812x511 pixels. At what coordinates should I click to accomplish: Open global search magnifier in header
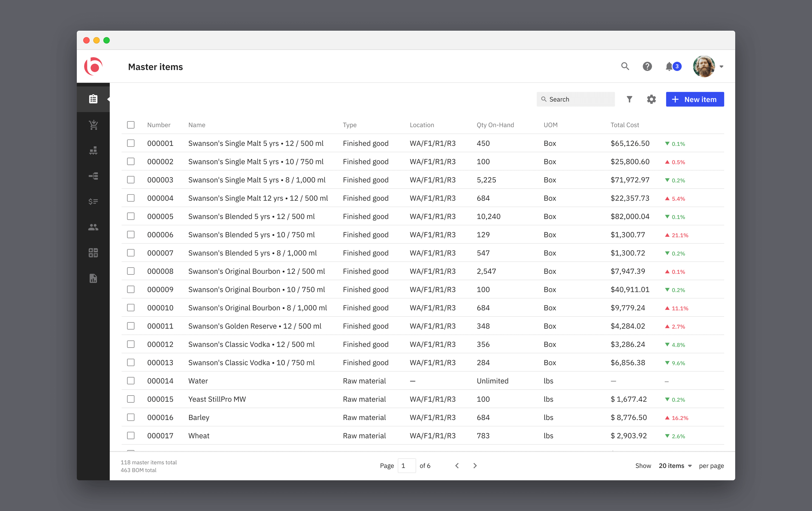pos(625,66)
